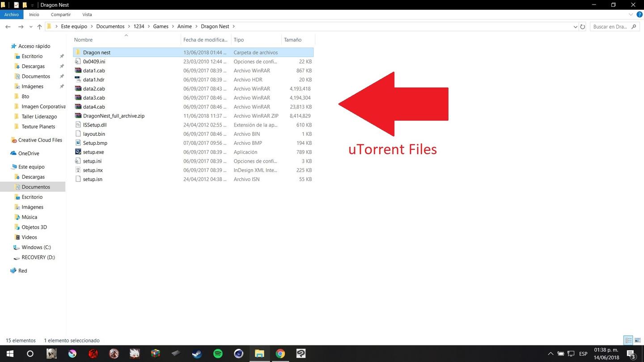This screenshot has width=644, height=362.
Task: Select the 0x0409.ini file icon
Action: tap(78, 61)
